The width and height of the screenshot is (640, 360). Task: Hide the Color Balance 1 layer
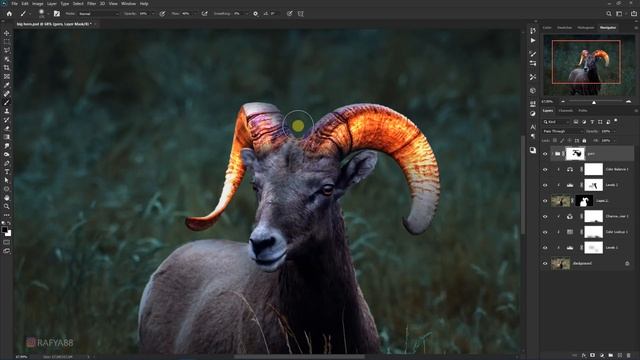tap(545, 169)
